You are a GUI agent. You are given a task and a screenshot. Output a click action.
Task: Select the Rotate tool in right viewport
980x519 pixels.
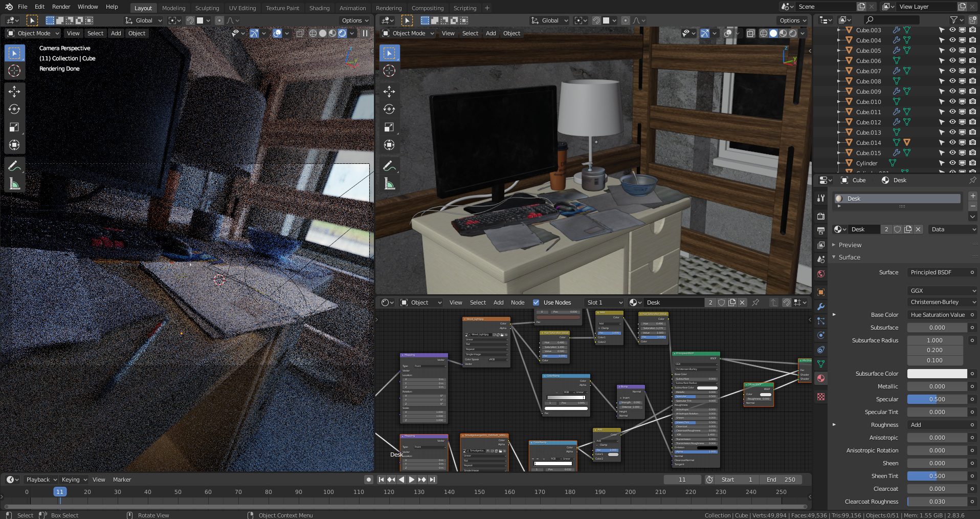[389, 110]
